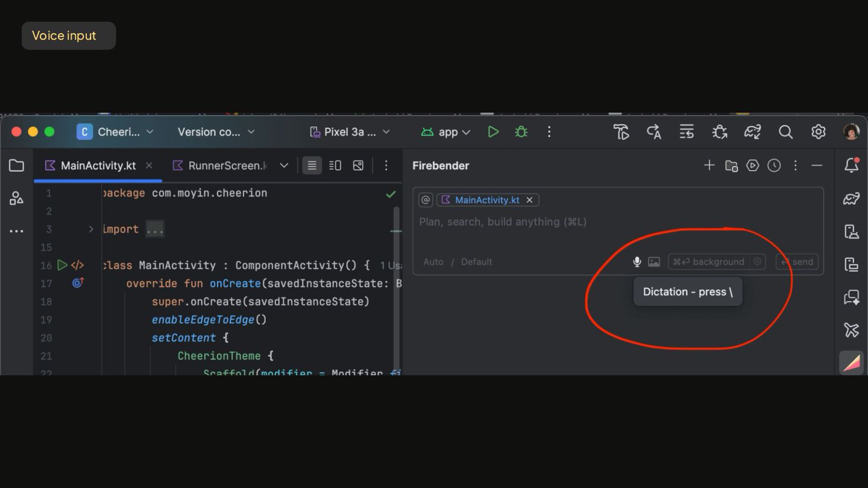Open the Firebender tool window icon in sidebar
This screenshot has width=868, height=488.
[x=851, y=363]
